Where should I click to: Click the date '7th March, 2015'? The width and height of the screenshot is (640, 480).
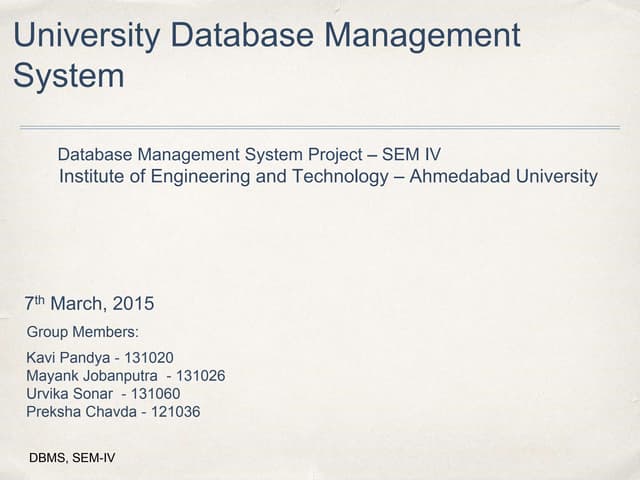(x=89, y=304)
